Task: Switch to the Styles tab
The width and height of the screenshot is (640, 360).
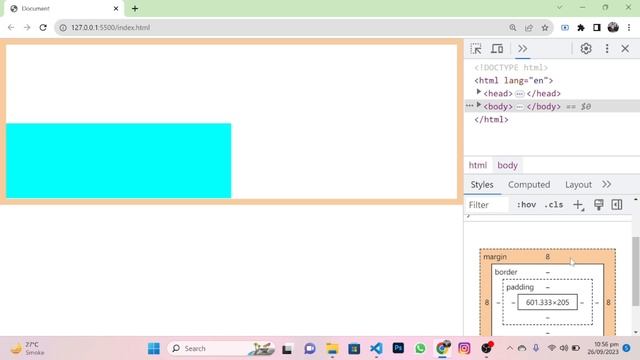Action: pos(482,184)
